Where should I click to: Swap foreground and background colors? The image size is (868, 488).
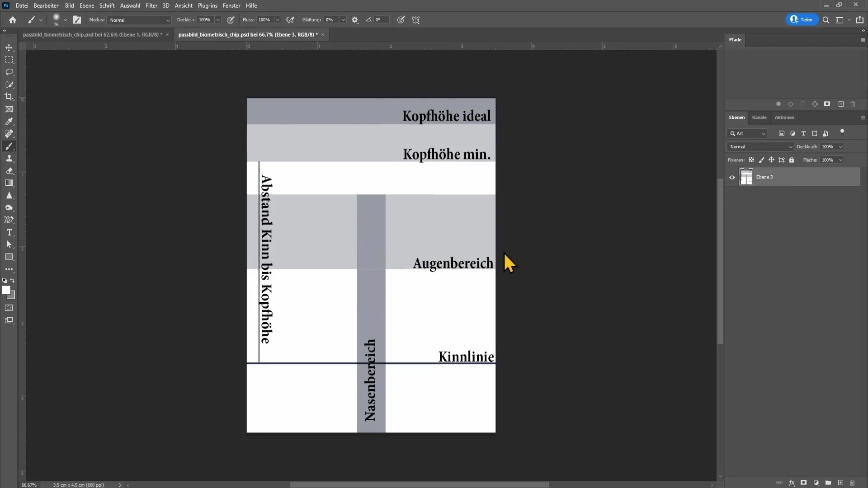[x=13, y=281]
